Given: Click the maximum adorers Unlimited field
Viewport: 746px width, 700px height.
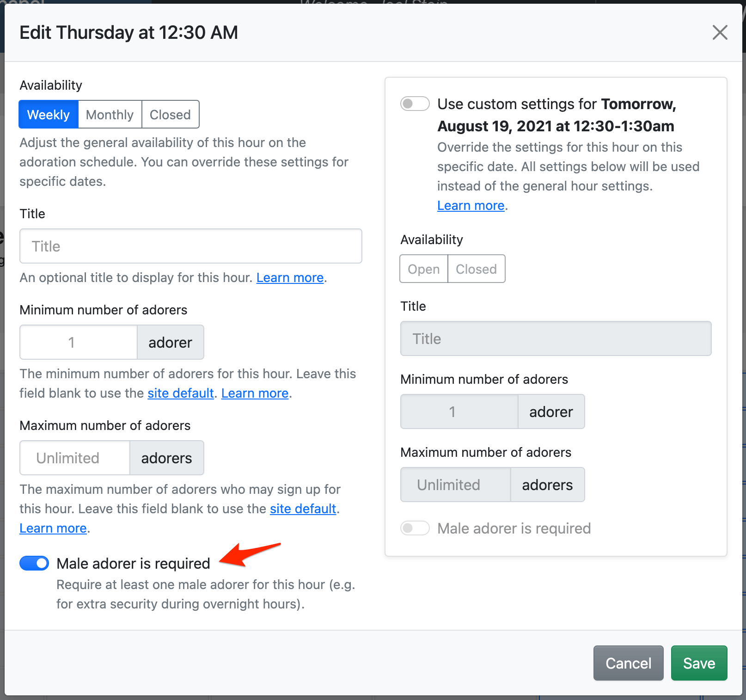Looking at the screenshot, I should click(x=75, y=458).
